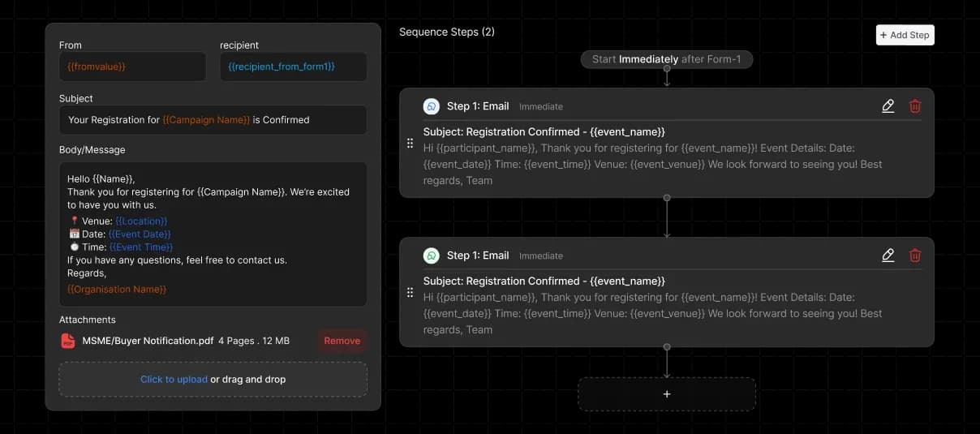Click the green email icon in second step
The height and width of the screenshot is (434, 980).
(432, 256)
